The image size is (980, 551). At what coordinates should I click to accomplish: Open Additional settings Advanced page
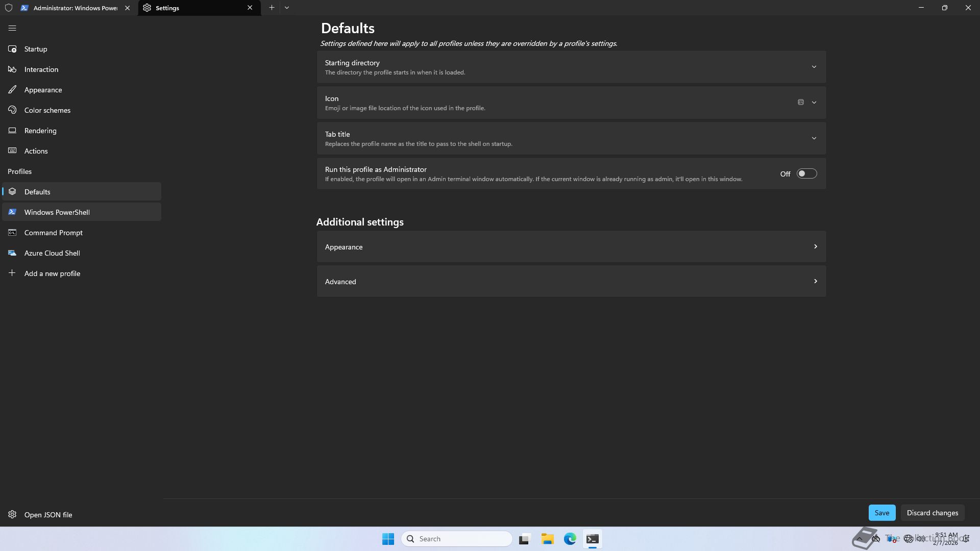(571, 282)
